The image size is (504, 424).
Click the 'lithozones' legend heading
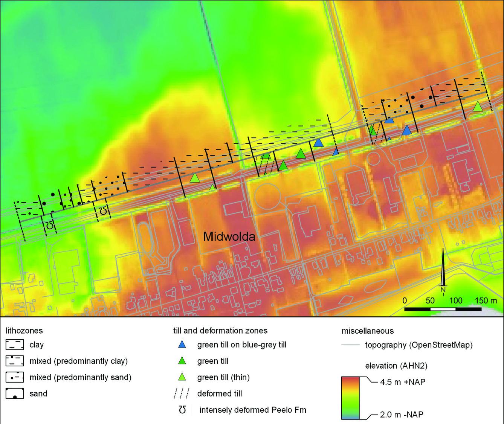[24, 331]
